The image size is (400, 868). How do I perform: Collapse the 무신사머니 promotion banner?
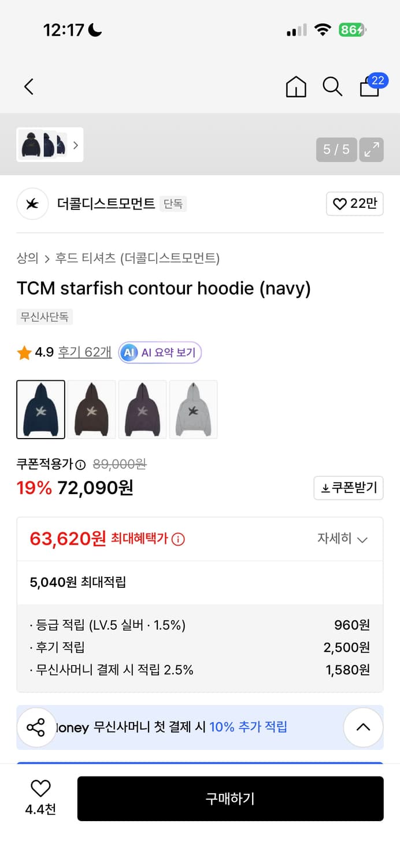[363, 727]
